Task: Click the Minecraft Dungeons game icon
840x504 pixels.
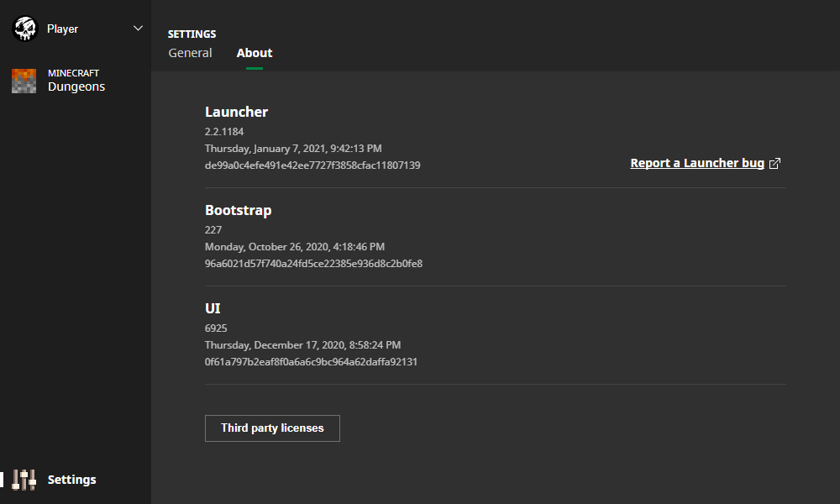Action: pyautogui.click(x=24, y=81)
